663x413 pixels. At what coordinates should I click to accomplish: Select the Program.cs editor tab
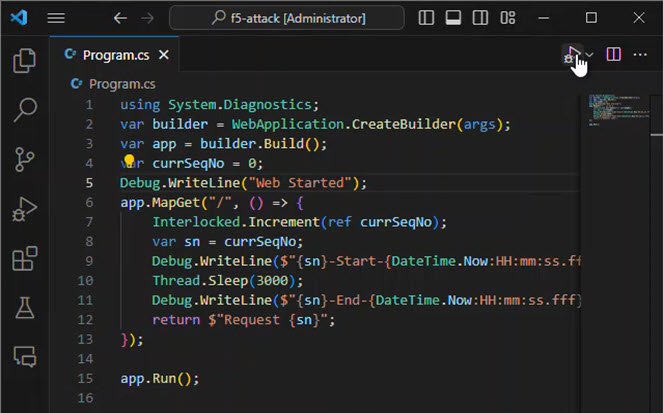117,55
